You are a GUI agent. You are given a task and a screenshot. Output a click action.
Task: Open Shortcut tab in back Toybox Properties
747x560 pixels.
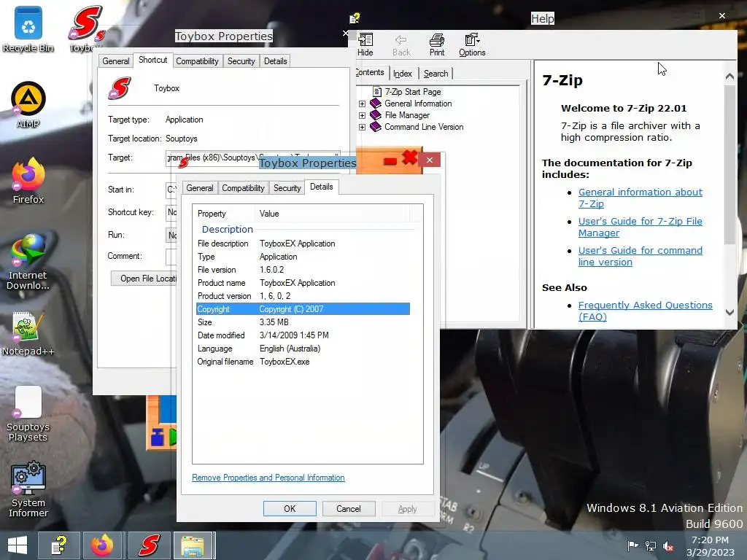[x=152, y=60]
